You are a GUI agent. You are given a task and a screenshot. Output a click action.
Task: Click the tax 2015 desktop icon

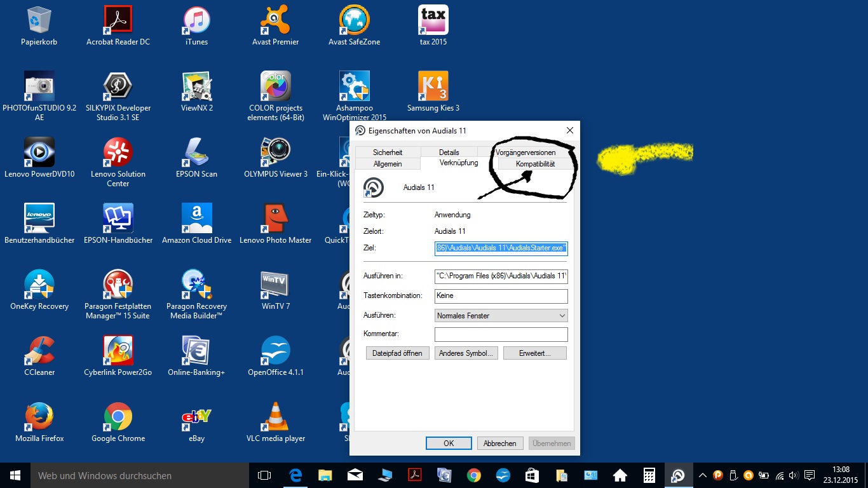click(433, 26)
